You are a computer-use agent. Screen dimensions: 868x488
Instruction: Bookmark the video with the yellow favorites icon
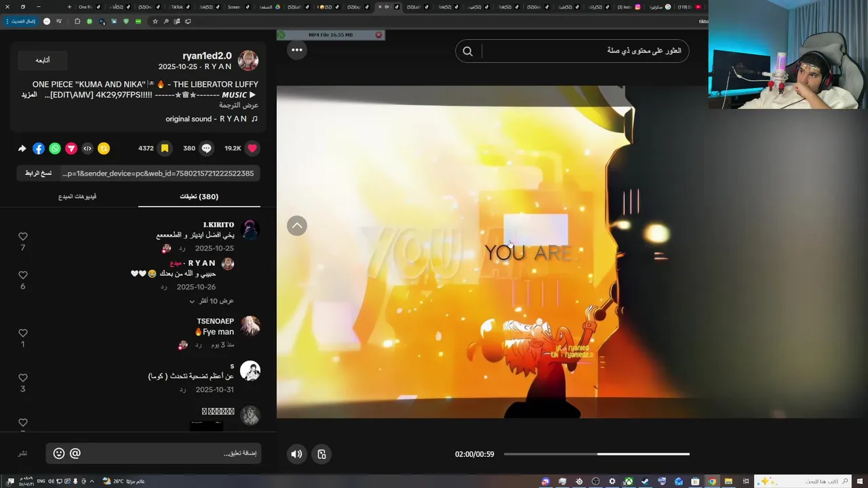(x=164, y=148)
